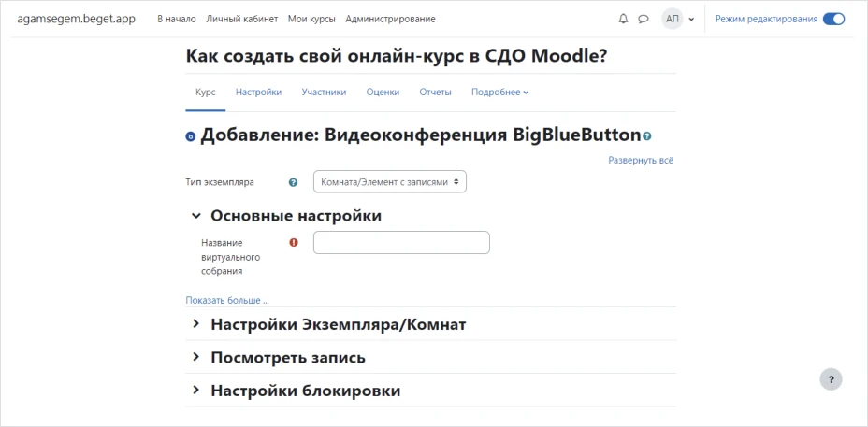
Task: Click the BigBlueButton activity icon before heading
Action: (191, 136)
